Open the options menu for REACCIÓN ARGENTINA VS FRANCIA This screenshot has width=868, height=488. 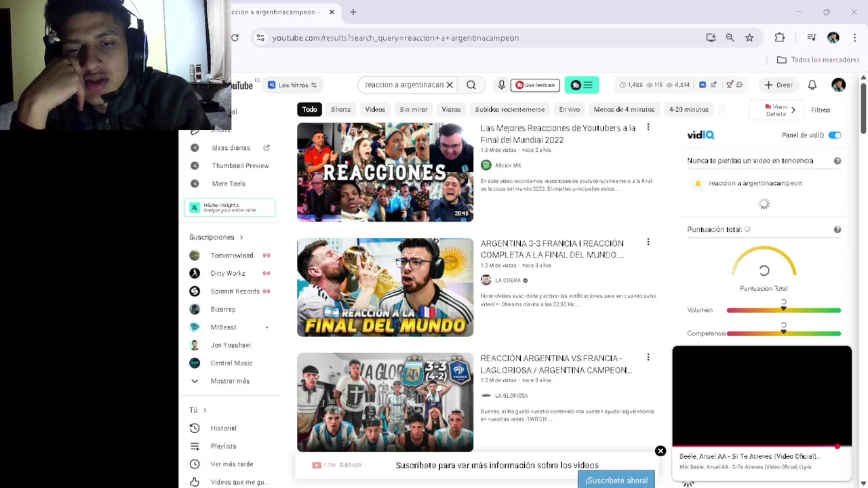tap(648, 358)
